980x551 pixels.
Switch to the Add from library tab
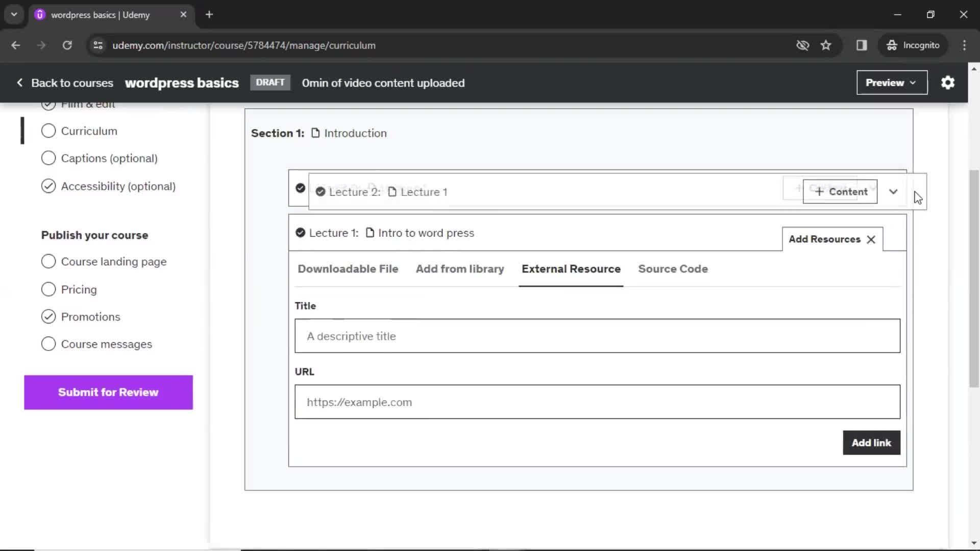click(x=460, y=269)
